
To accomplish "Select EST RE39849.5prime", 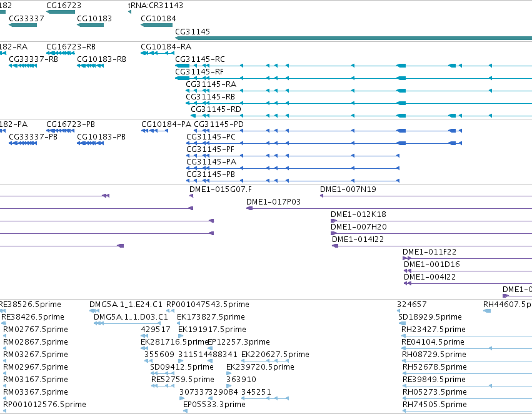I will pos(434,380).
